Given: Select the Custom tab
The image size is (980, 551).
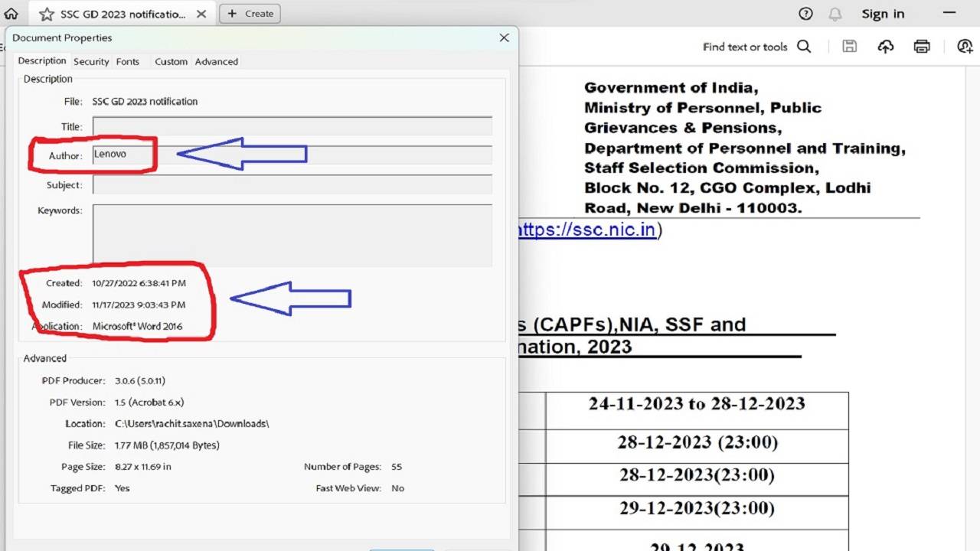Looking at the screenshot, I should 171,61.
